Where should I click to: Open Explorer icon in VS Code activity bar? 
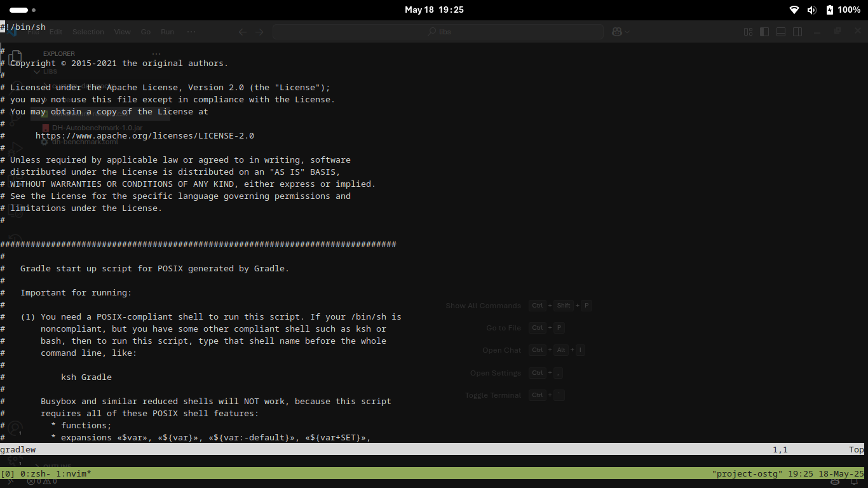click(15, 59)
